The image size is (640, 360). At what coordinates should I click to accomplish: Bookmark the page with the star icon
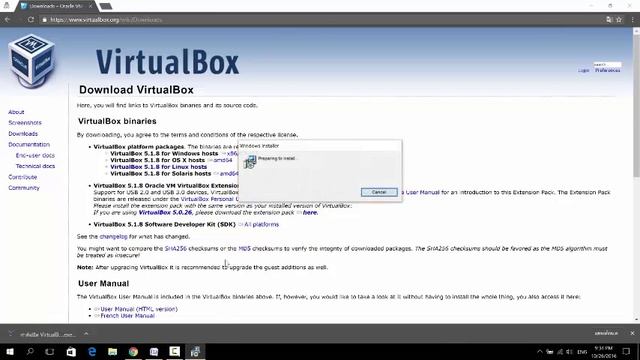(619, 20)
